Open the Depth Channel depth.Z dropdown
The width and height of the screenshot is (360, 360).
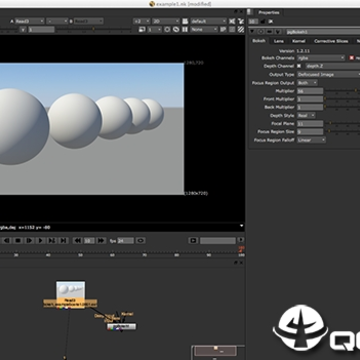333,66
